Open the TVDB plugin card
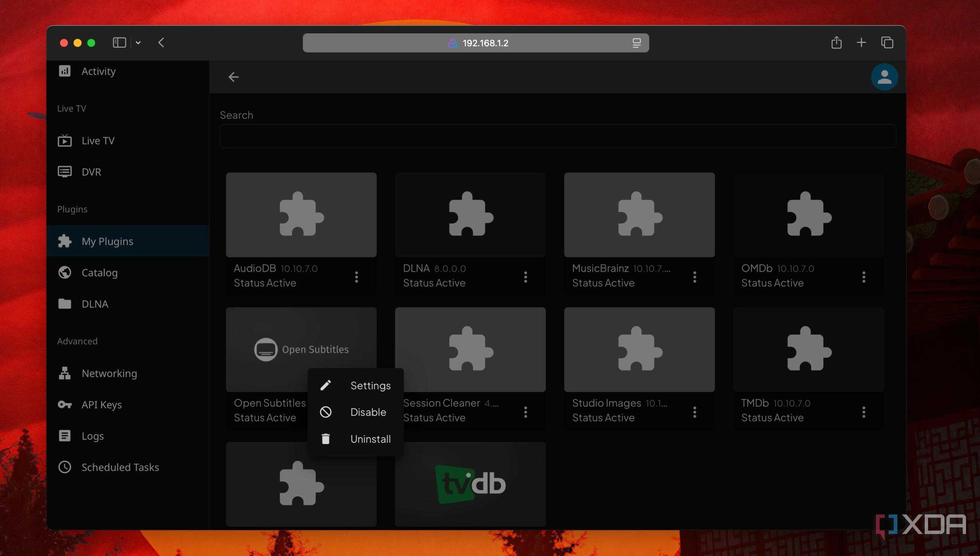980x556 pixels. coord(470,484)
